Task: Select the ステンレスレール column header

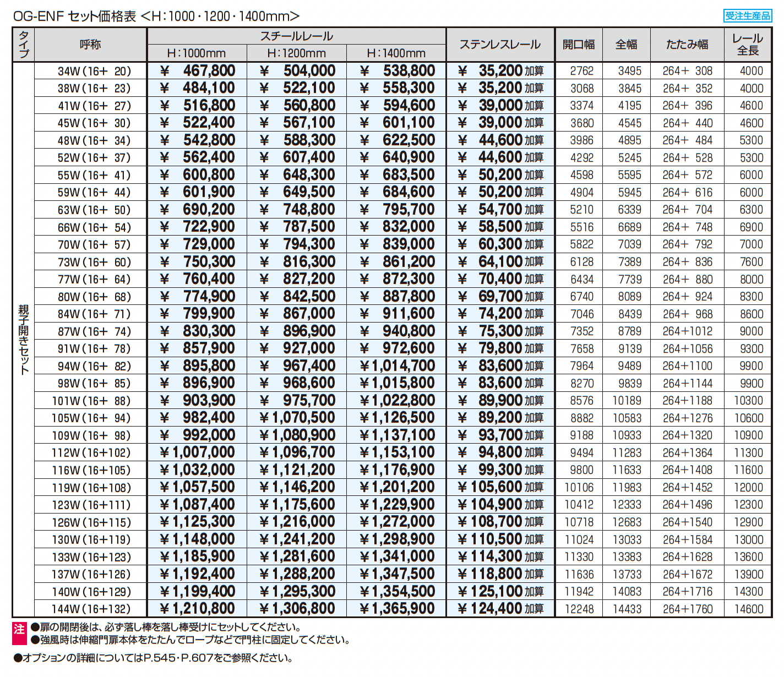Action: click(500, 45)
